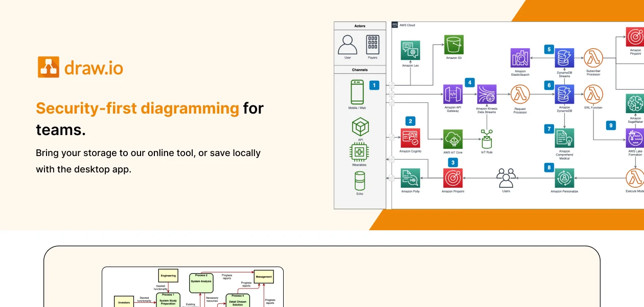Select the Amazon DynamoDB icon
The height and width of the screenshot is (307, 644).
564,94
